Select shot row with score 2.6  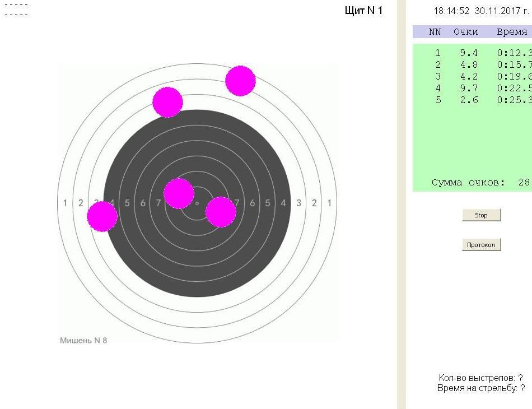point(469,100)
